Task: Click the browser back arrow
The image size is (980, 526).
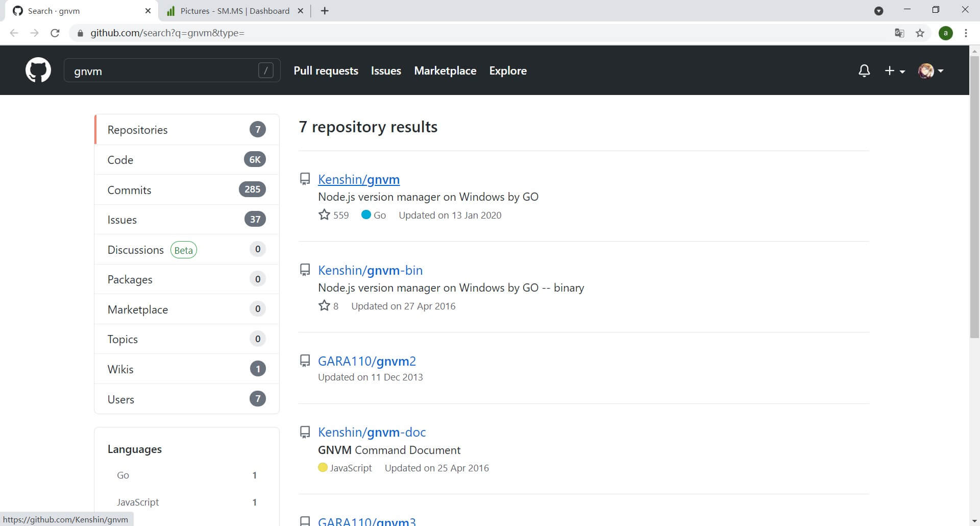Action: click(14, 33)
